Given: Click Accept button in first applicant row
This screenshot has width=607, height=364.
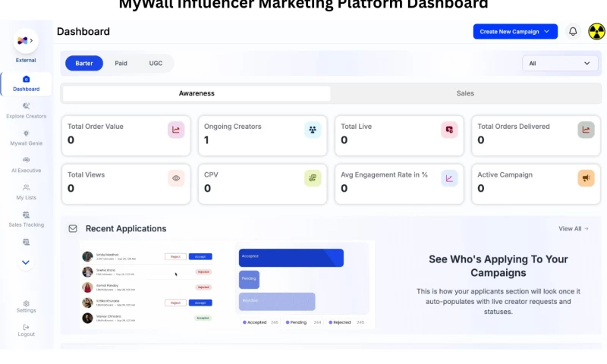Looking at the screenshot, I should click(200, 256).
